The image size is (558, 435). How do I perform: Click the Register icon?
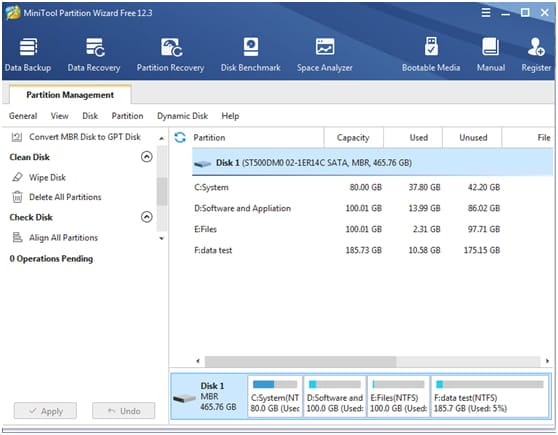pos(536,47)
